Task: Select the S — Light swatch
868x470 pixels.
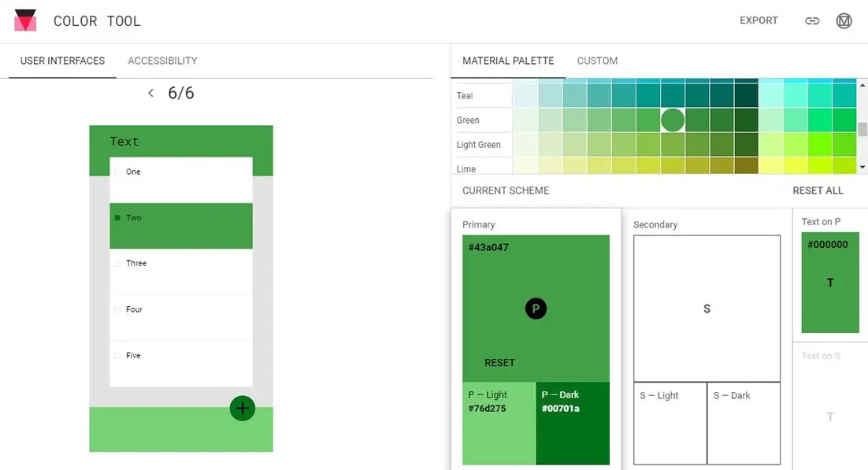Action: click(670, 423)
